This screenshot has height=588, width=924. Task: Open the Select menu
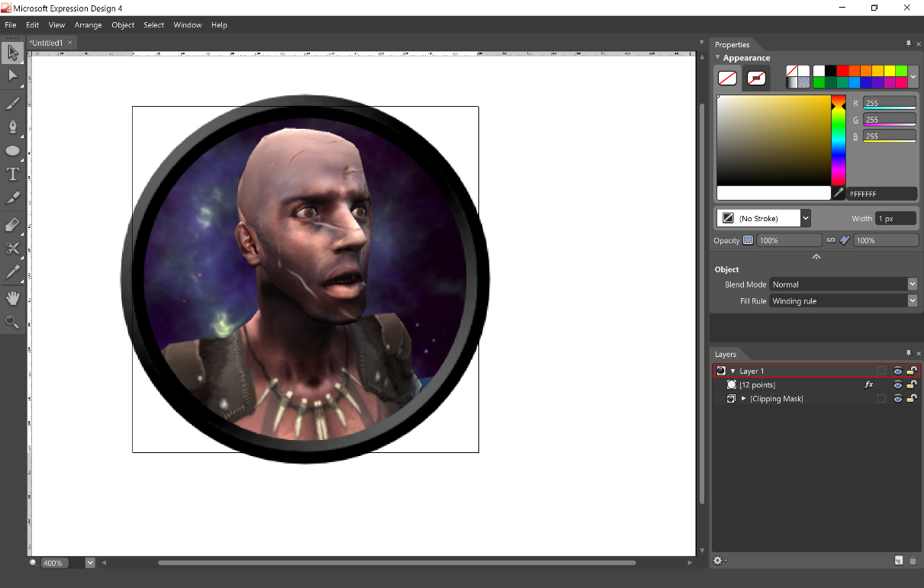click(x=154, y=25)
